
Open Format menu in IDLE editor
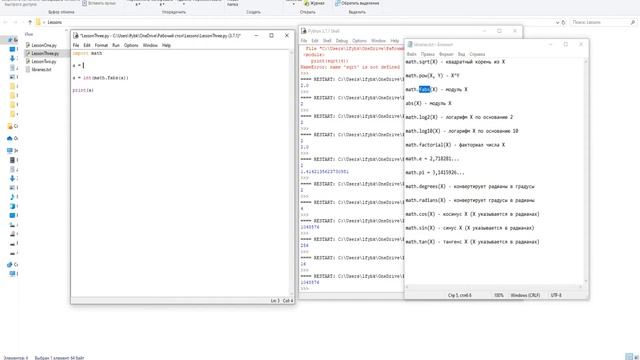click(x=101, y=45)
